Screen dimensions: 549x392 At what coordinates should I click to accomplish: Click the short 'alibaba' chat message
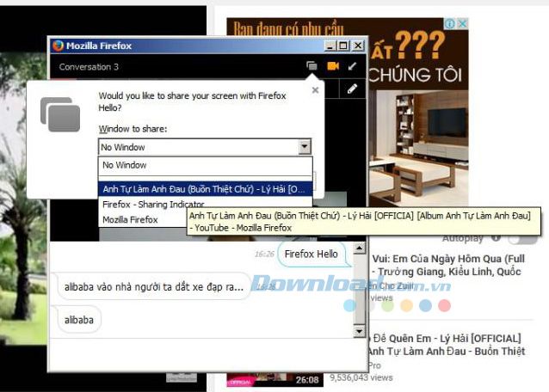click(79, 320)
